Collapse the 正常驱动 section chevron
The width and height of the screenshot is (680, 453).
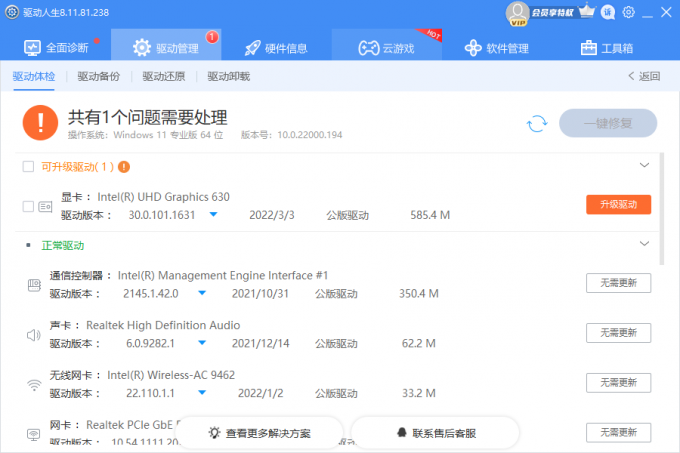644,243
